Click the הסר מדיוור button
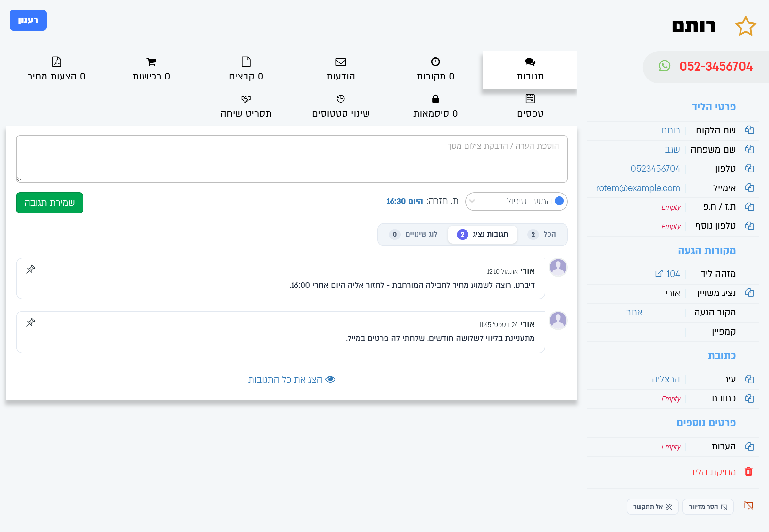The image size is (769, 532). pos(708,507)
